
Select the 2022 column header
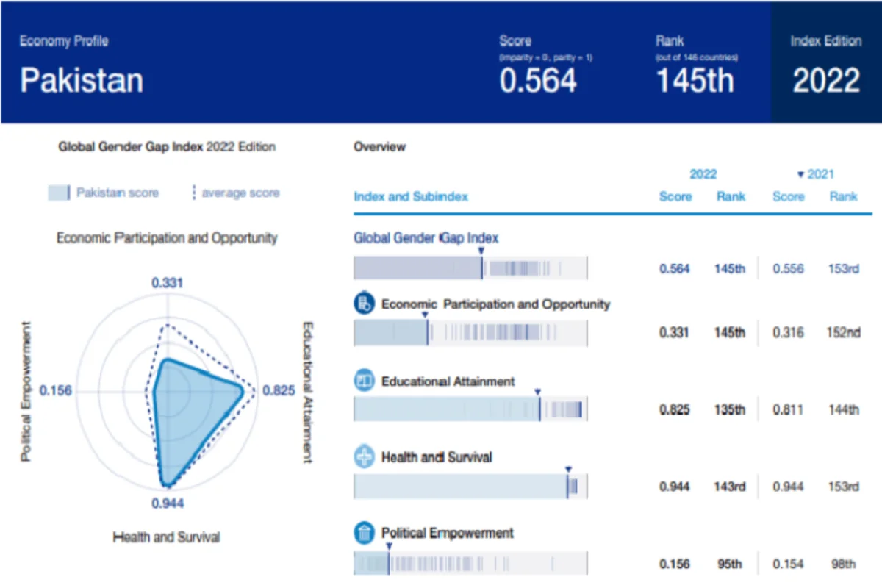[703, 174]
